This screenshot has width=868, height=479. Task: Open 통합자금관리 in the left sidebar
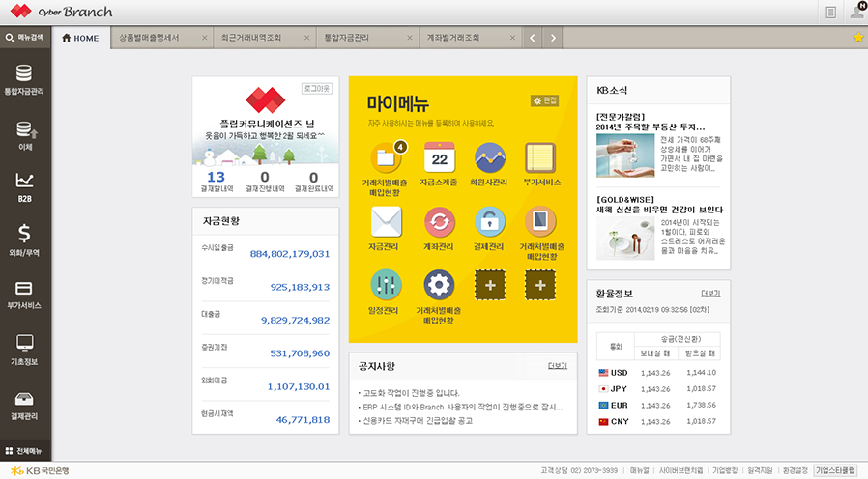[24, 79]
